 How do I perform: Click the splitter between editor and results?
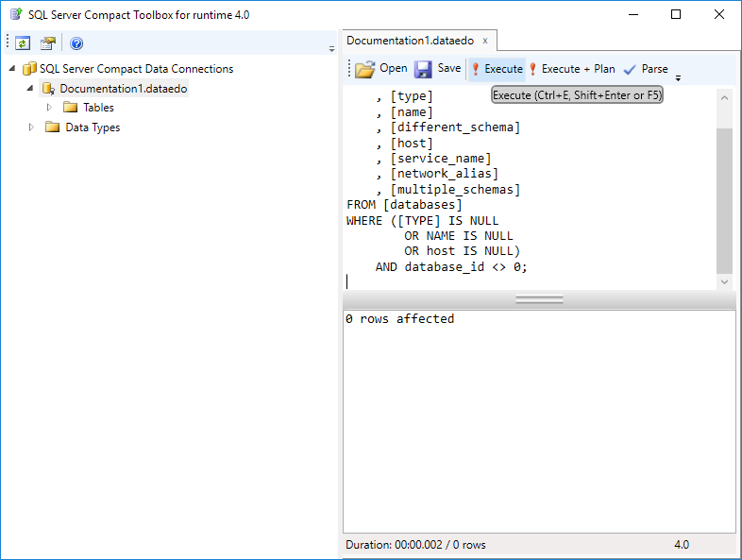(539, 299)
